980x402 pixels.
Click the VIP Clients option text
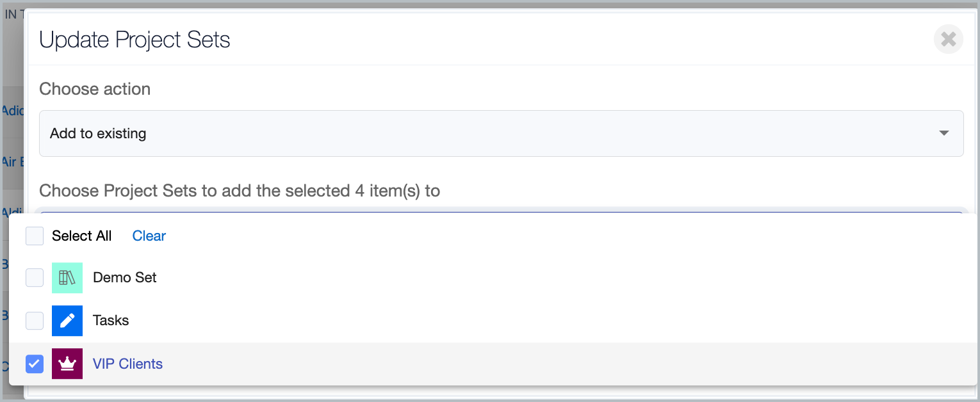(127, 364)
